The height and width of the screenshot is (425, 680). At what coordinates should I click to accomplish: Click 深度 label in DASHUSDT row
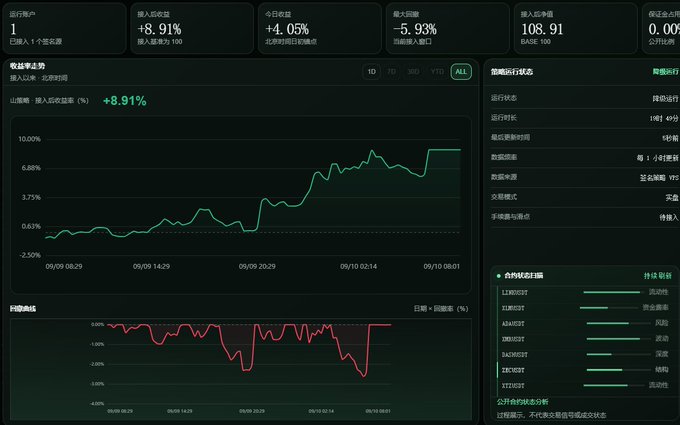(662, 354)
